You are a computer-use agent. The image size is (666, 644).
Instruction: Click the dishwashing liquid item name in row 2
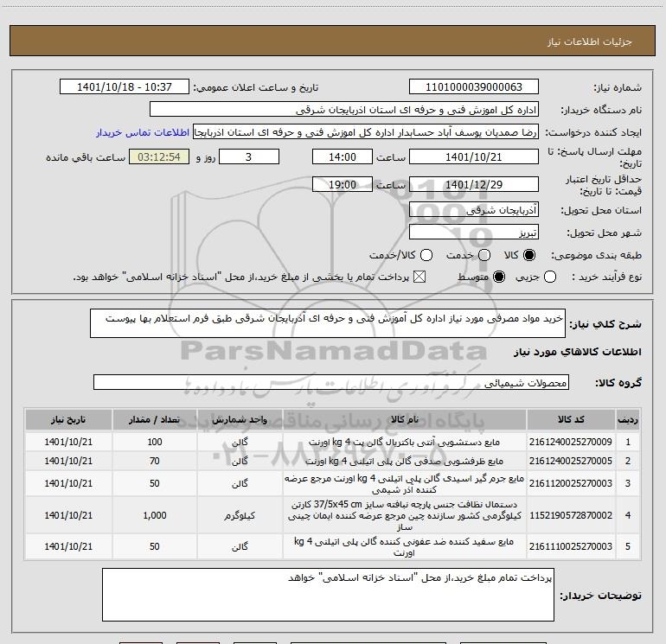[x=404, y=461]
